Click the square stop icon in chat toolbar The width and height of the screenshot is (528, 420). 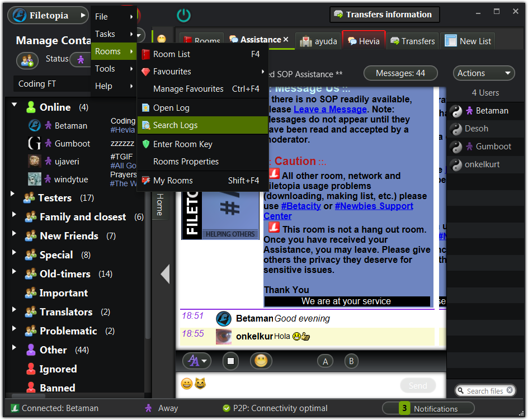tap(230, 361)
